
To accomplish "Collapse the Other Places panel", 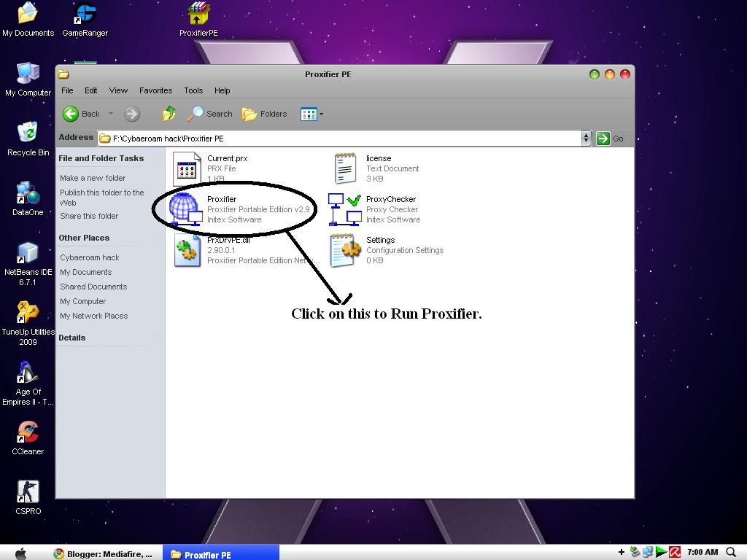I will point(84,238).
